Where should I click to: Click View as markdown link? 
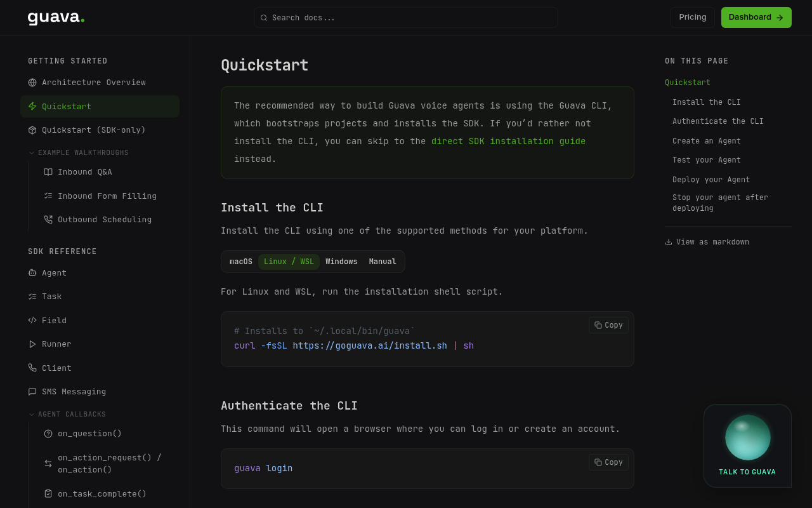(x=707, y=242)
